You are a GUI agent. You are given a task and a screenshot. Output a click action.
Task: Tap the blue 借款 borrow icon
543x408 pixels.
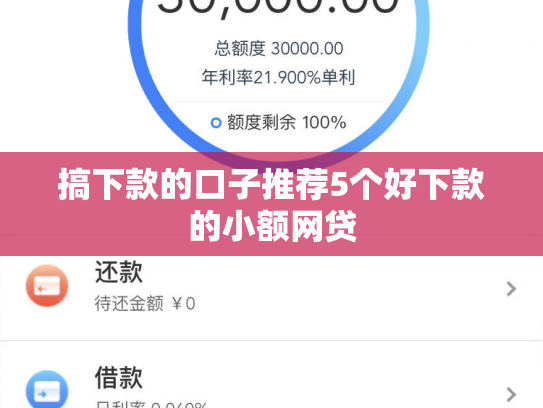coord(47,389)
